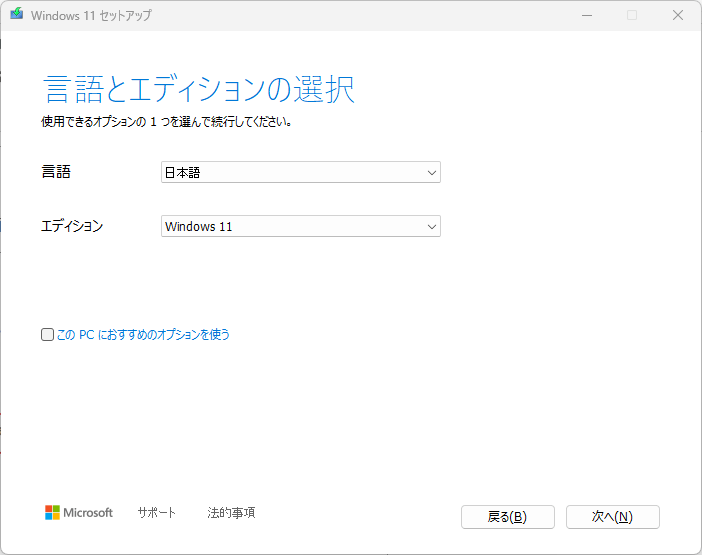Close the Windows 11 setup window
This screenshot has width=702, height=555.
tap(678, 15)
